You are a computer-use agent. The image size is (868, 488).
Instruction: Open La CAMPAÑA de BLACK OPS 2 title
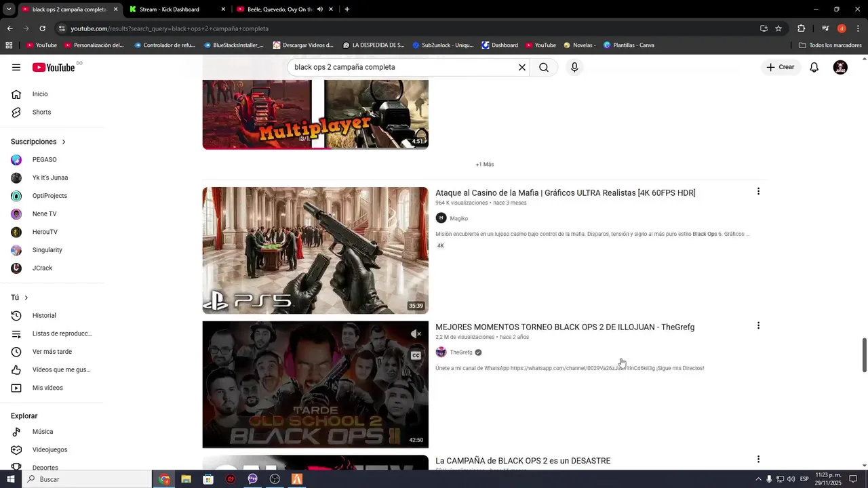523,461
